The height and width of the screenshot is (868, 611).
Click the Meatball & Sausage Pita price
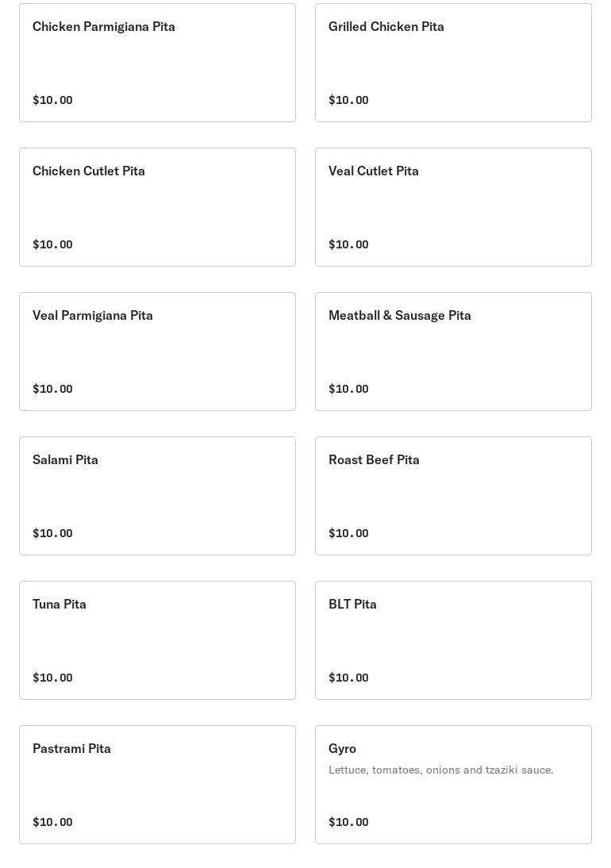348,389
